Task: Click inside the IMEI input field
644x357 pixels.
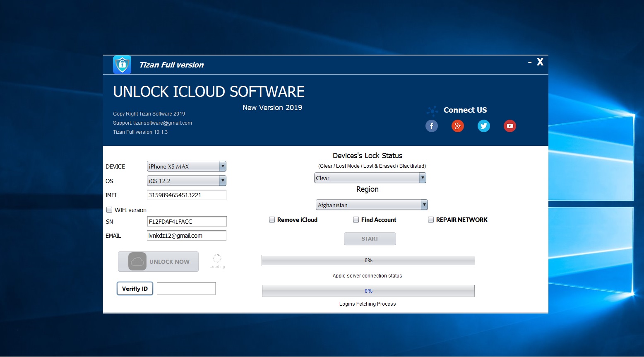Action: pyautogui.click(x=186, y=195)
